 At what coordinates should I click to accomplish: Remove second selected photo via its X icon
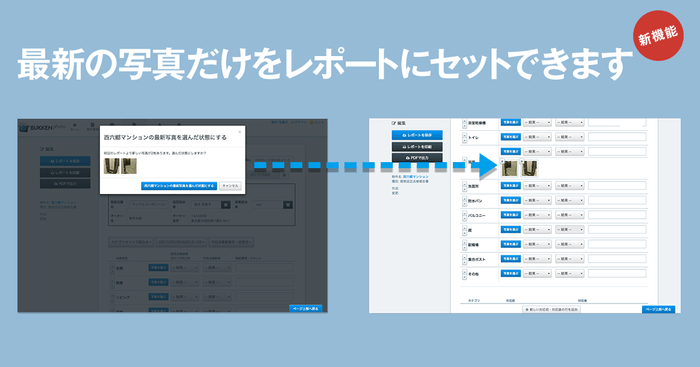coord(522,161)
